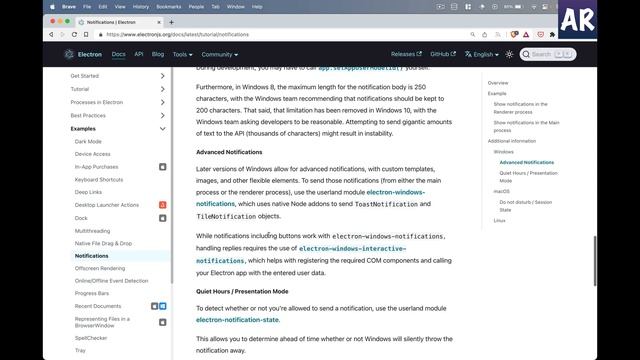This screenshot has width=640, height=360.
Task: Open Progress Bars in sidebar
Action: (92, 293)
